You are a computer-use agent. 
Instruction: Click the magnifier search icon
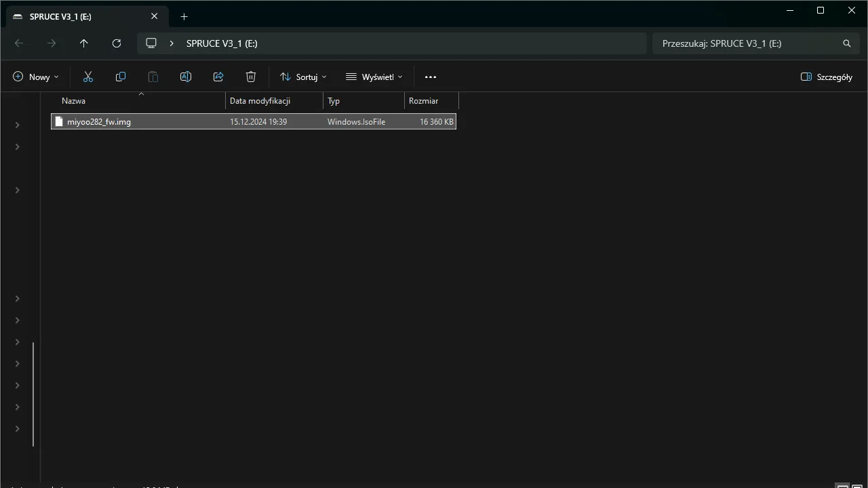point(846,43)
